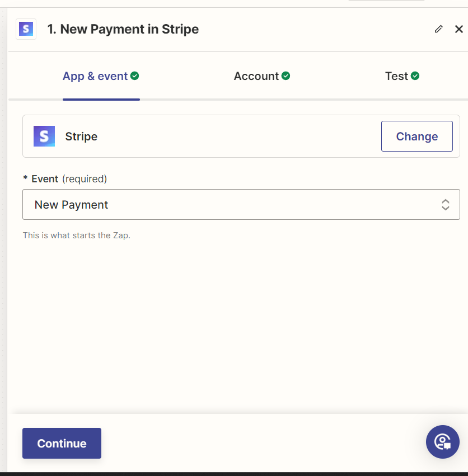The image size is (468, 476).
Task: Click the green checkmark next to Test
Action: click(415, 76)
